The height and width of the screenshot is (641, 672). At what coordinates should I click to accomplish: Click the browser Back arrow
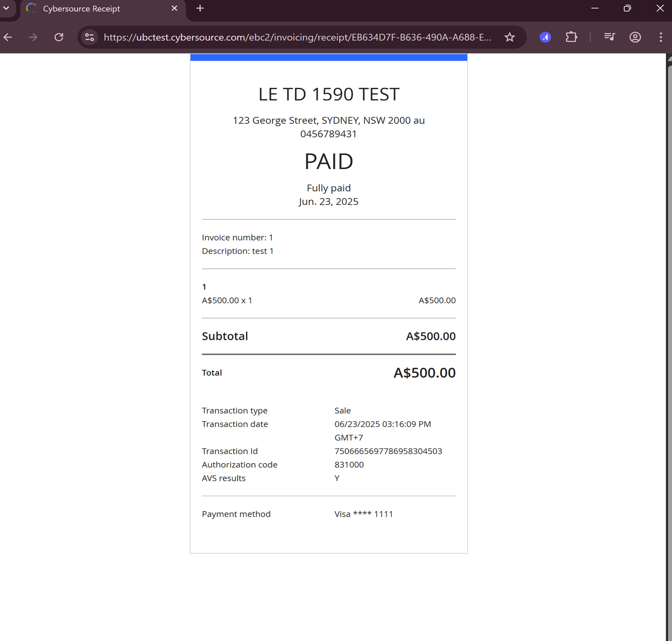click(8, 37)
